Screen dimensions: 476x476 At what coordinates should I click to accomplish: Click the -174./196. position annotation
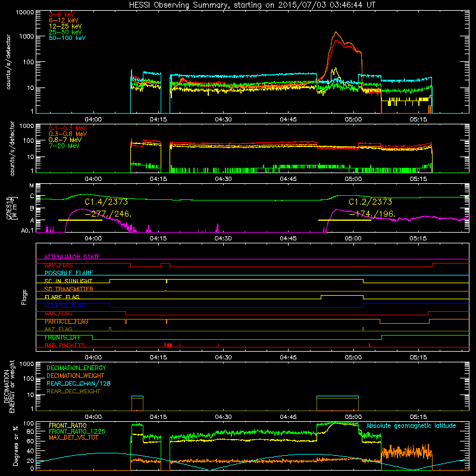(x=372, y=214)
